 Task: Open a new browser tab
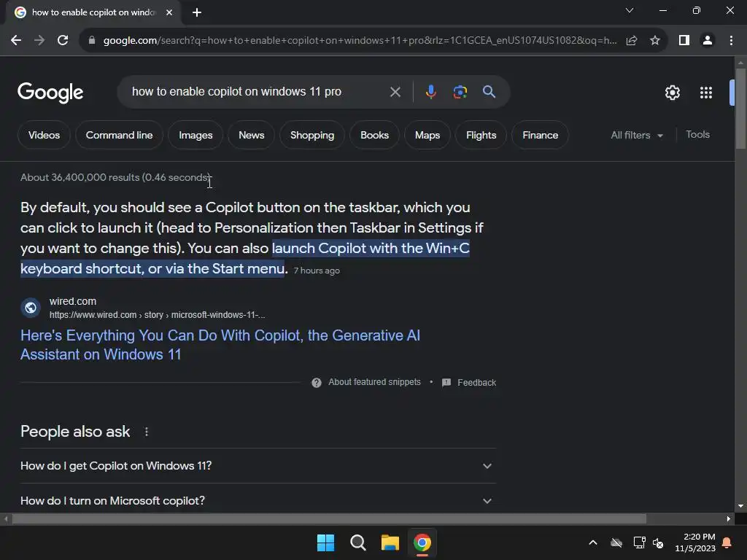197,12
